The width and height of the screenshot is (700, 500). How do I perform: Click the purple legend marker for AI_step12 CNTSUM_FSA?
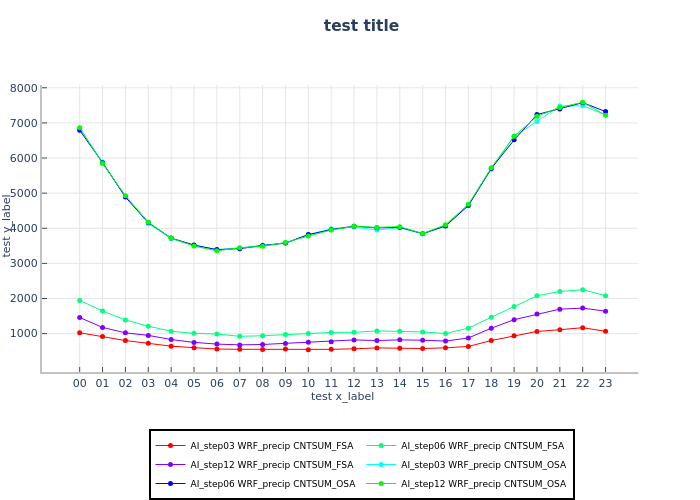click(x=170, y=464)
